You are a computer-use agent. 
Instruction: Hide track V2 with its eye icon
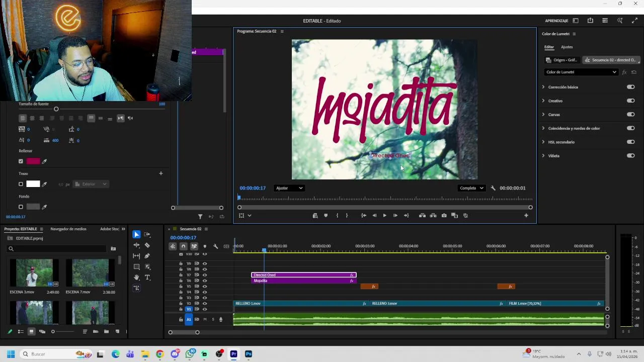pyautogui.click(x=205, y=304)
